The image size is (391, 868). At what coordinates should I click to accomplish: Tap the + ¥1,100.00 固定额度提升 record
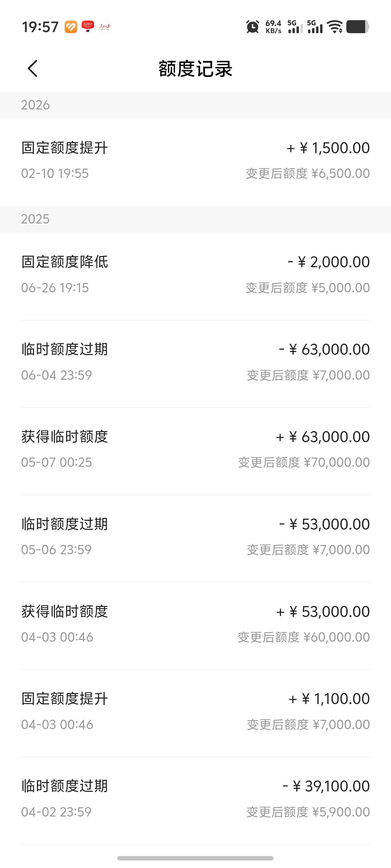195,711
